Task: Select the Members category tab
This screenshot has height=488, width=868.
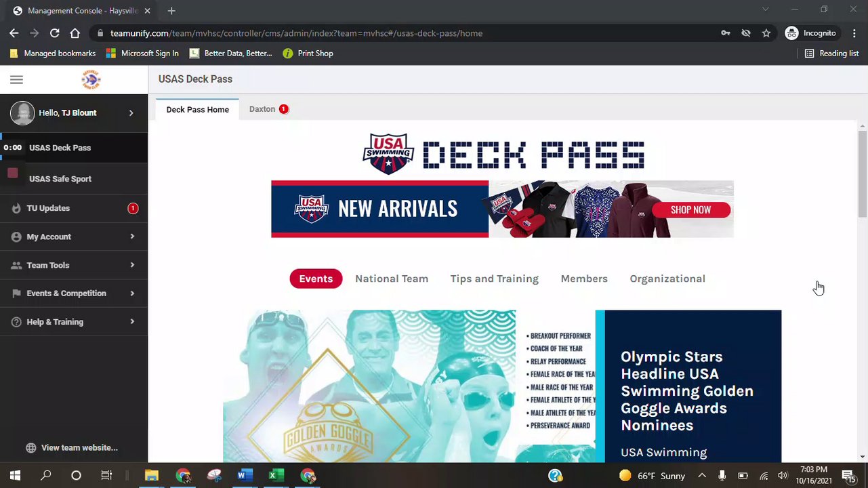Action: (x=584, y=279)
